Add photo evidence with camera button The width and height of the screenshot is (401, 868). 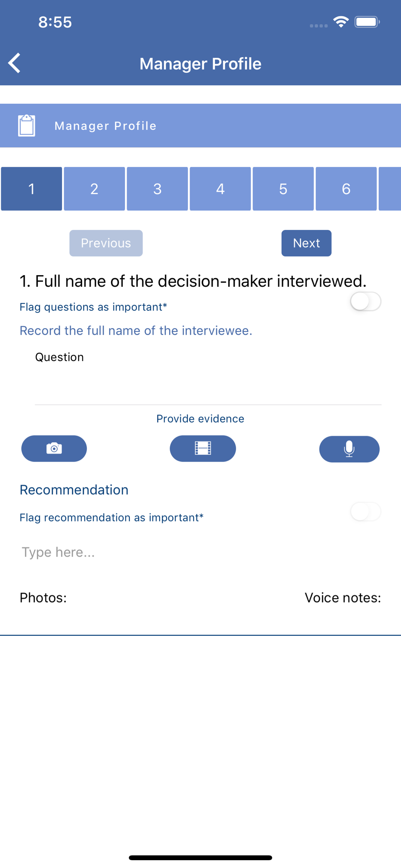point(54,448)
